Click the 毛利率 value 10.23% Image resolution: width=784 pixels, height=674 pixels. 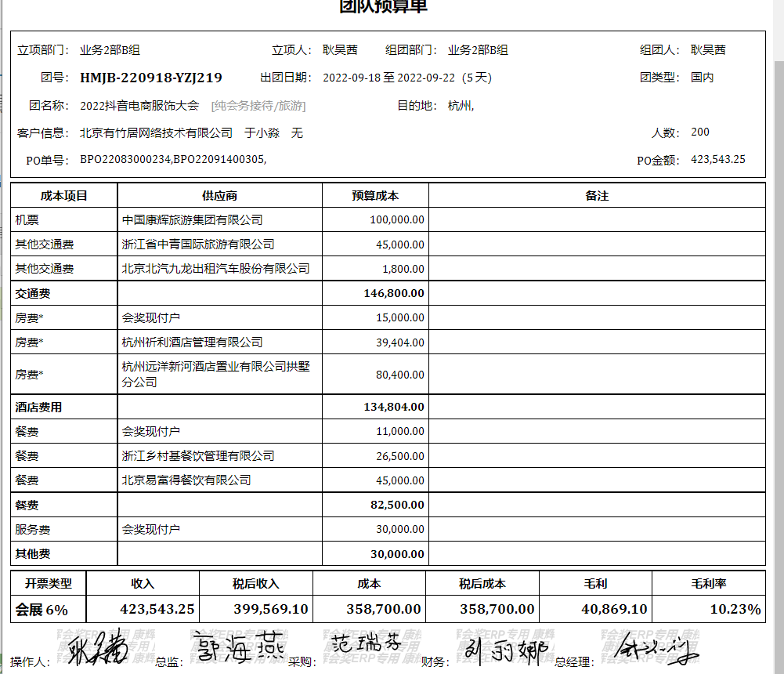click(x=735, y=610)
